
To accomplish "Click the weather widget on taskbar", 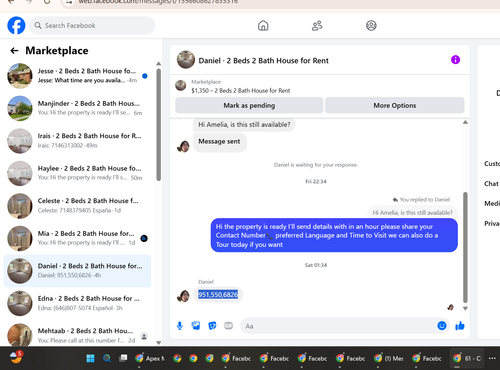I will pos(16,357).
